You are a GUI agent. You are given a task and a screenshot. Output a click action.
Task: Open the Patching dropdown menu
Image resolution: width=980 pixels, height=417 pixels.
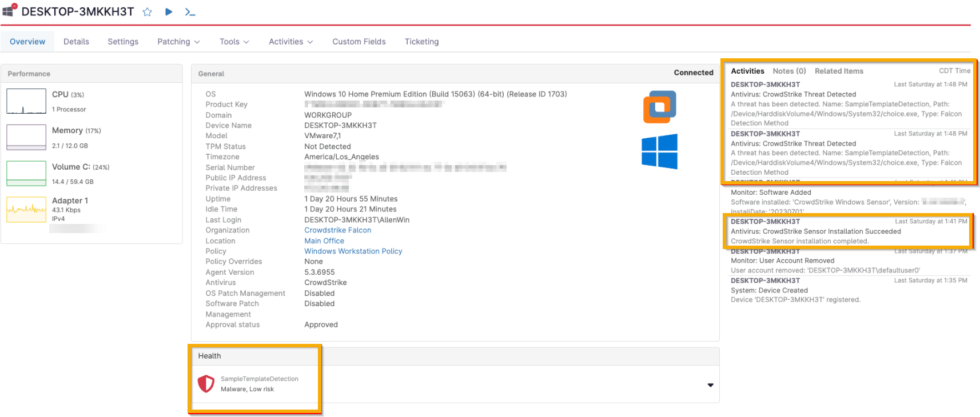tap(178, 42)
